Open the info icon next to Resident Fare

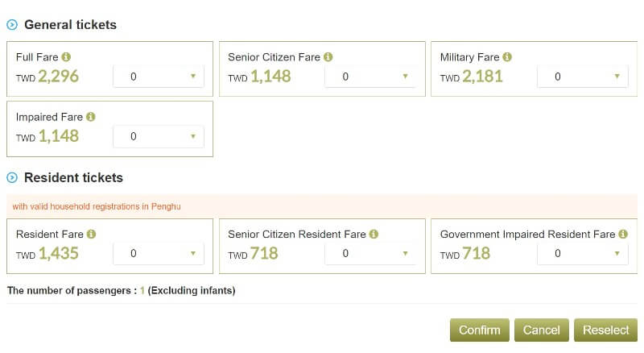[91, 234]
